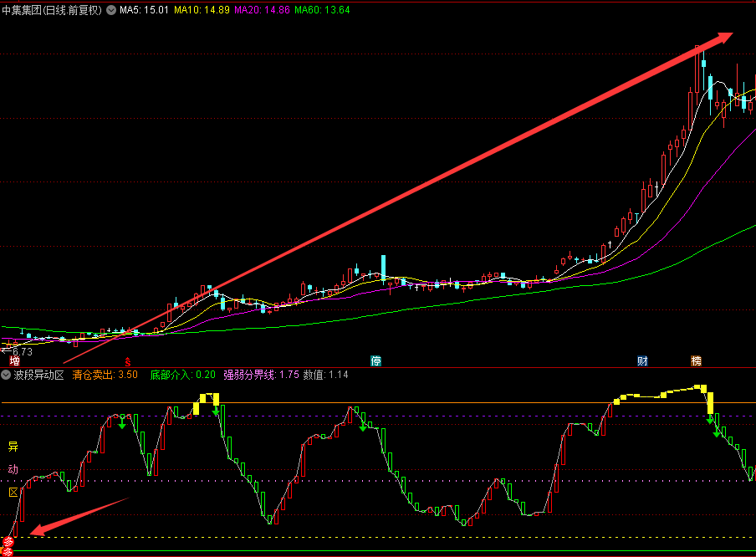Click the 6.73 low price label
The height and width of the screenshot is (557, 756).
[23, 351]
